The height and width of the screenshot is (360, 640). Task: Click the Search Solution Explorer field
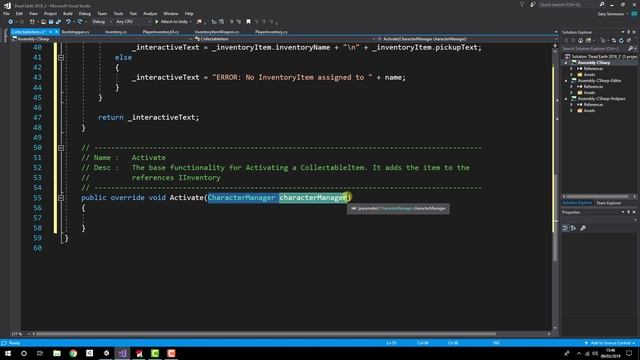(595, 49)
